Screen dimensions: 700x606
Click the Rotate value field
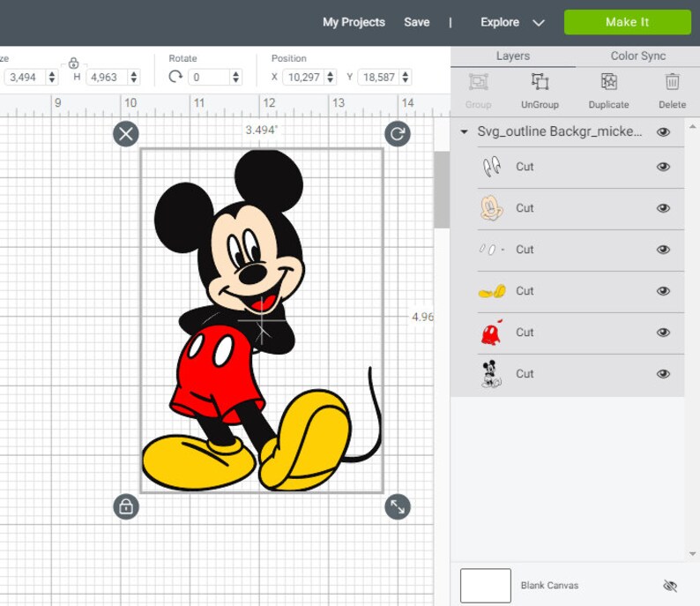[x=208, y=78]
